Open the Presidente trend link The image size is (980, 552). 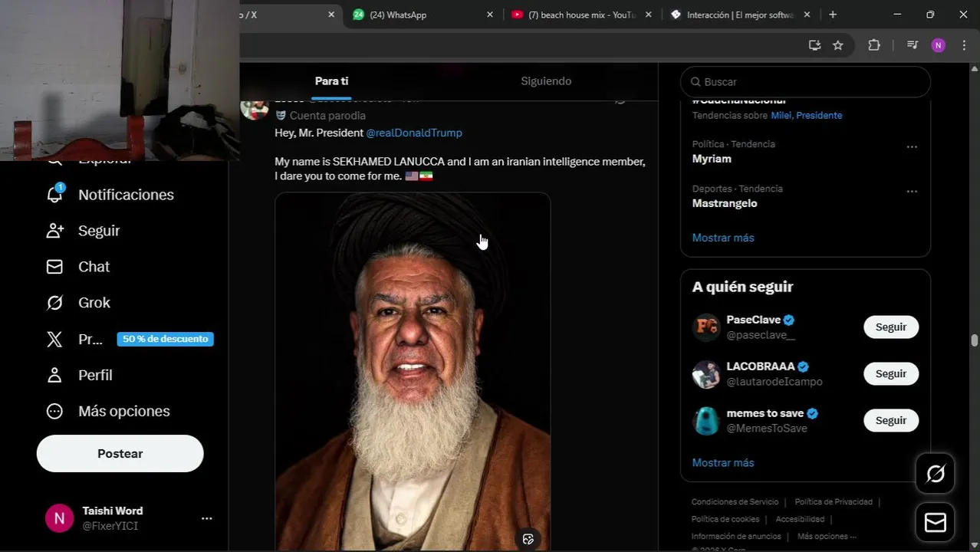tap(819, 115)
